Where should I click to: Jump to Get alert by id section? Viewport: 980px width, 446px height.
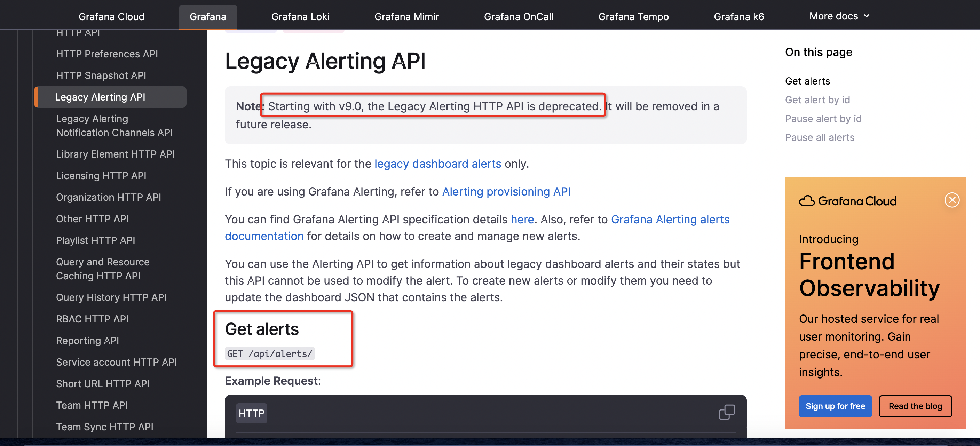(x=817, y=99)
